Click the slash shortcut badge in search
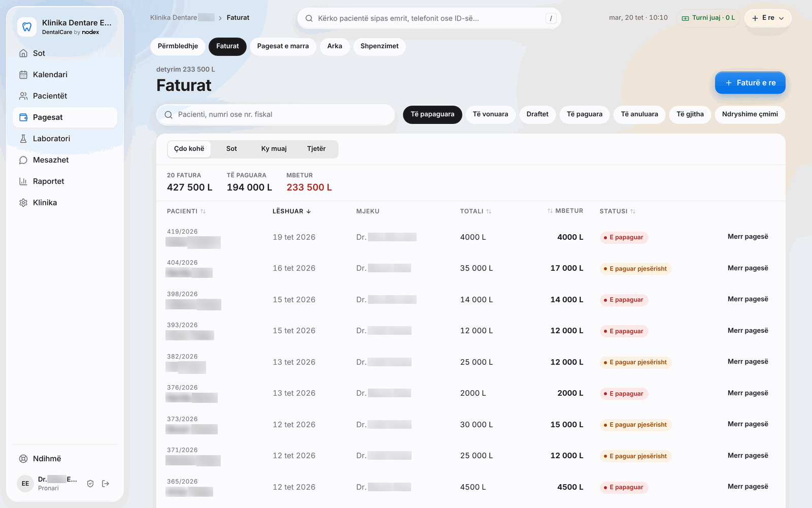This screenshot has height=508, width=812. tap(551, 18)
